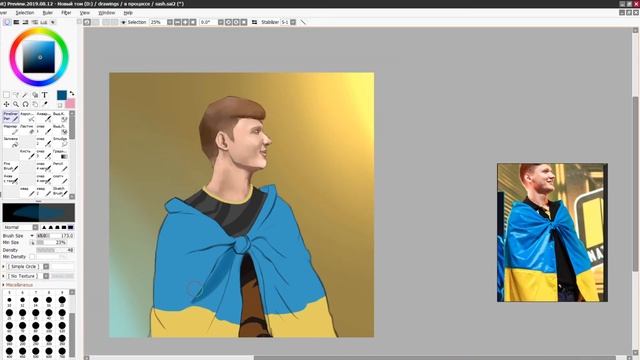Select the Move tool
Viewport: 640px width, 360px height.
click(6, 104)
